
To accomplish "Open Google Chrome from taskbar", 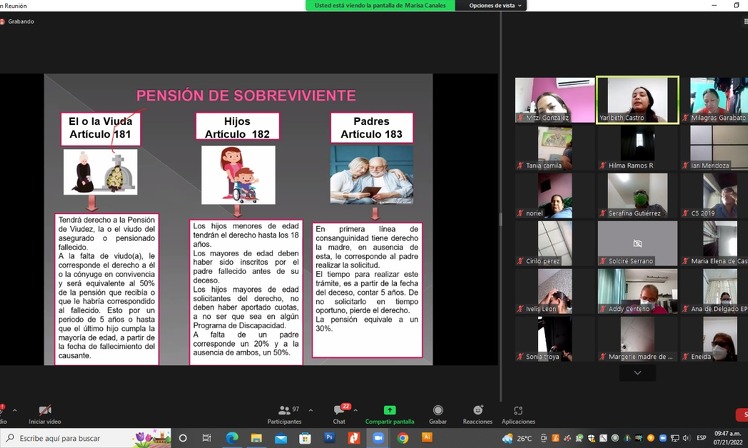I will [x=403, y=438].
